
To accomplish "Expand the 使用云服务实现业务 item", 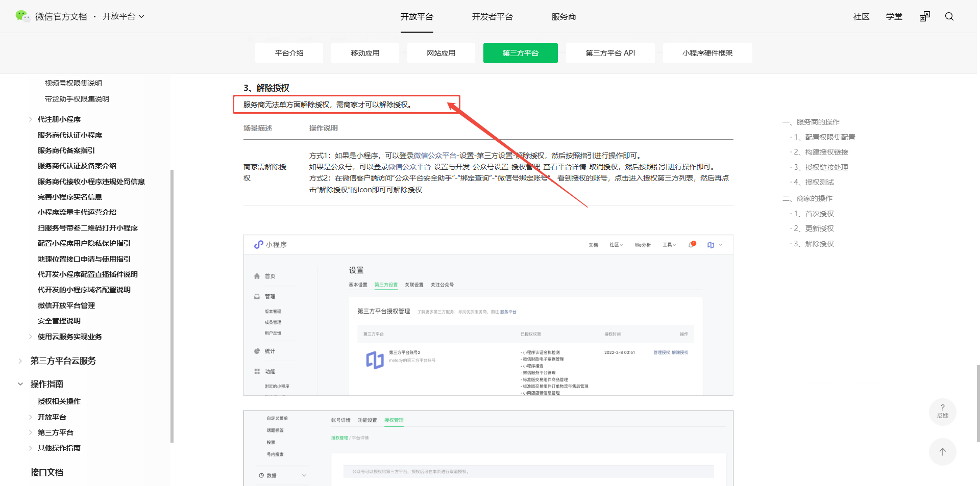I will (31, 337).
